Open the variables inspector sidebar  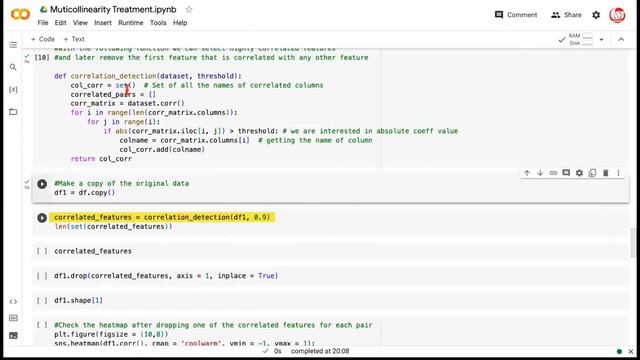click(13, 89)
